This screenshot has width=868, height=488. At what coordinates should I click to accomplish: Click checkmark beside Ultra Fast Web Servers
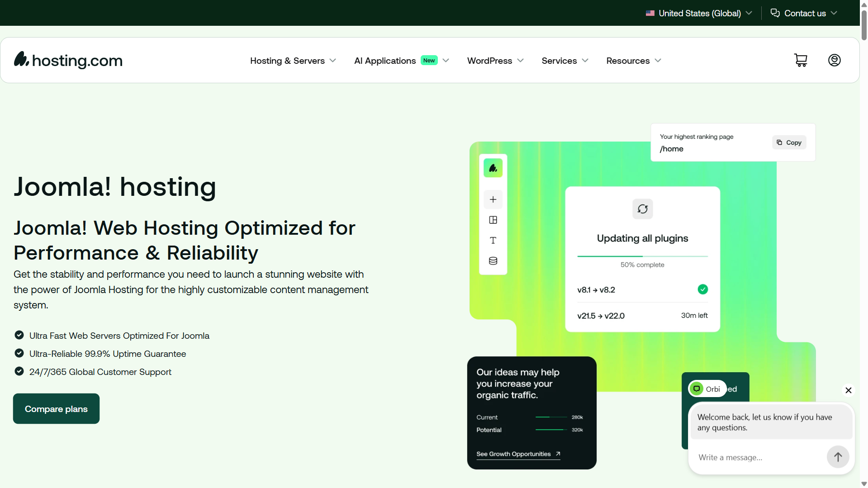[19, 335]
